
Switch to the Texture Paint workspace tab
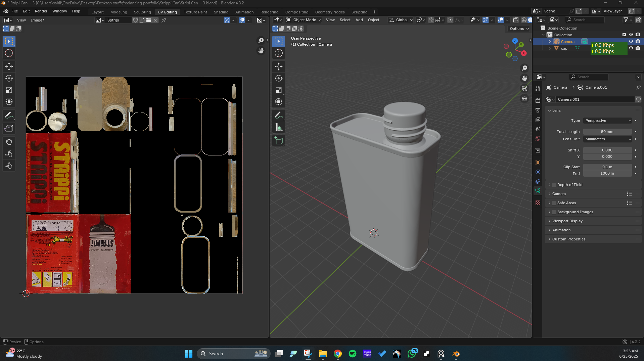click(x=195, y=12)
